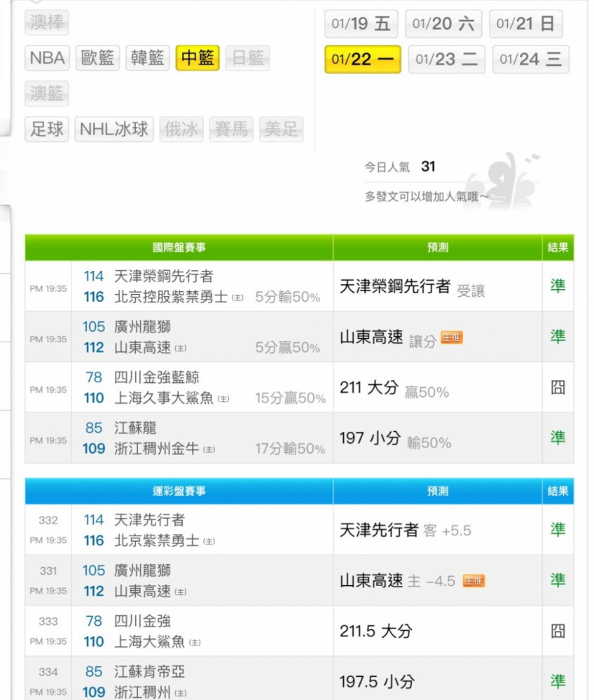Image resolution: width=594 pixels, height=700 pixels.
Task: Select the 韓籃 league tab
Action: [148, 57]
